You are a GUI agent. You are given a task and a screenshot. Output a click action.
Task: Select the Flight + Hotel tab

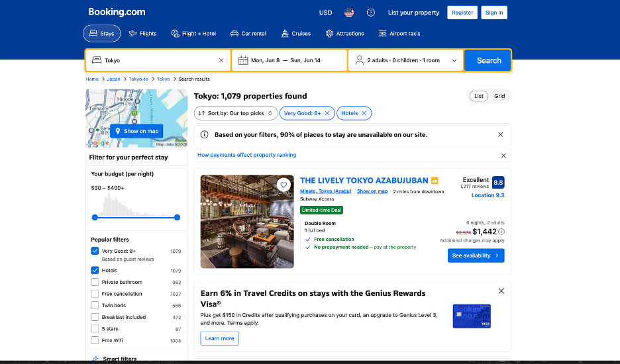[x=193, y=34]
